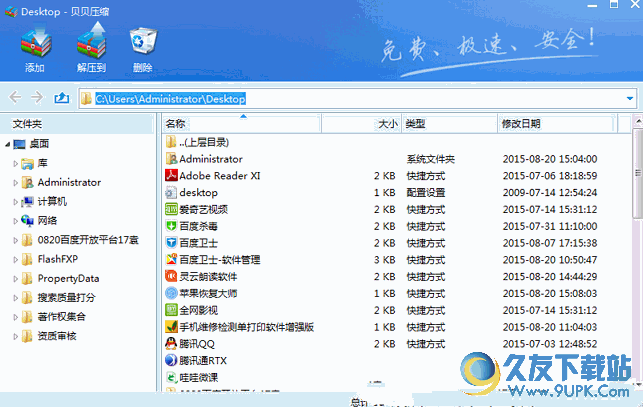Select the 百度卫士-软件管理 icon
Screen dimensions: 643x407
171,260
